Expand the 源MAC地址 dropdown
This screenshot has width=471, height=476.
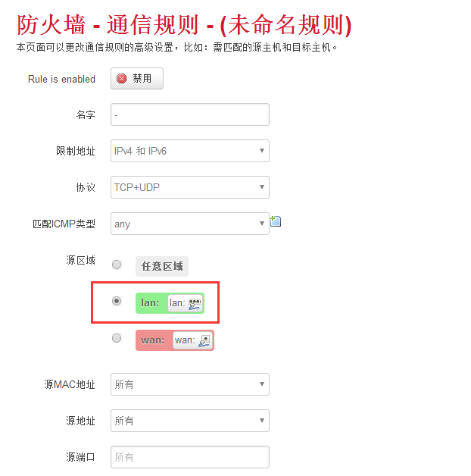pos(189,384)
